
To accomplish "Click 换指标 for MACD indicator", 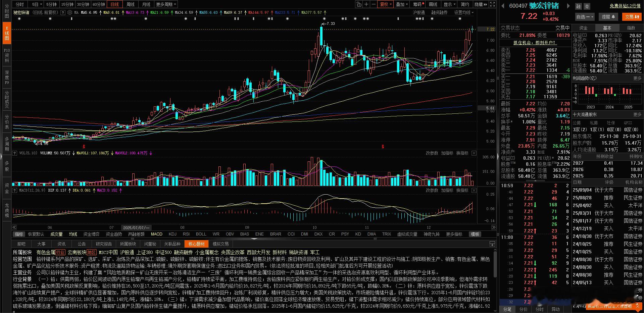I will [462, 190].
